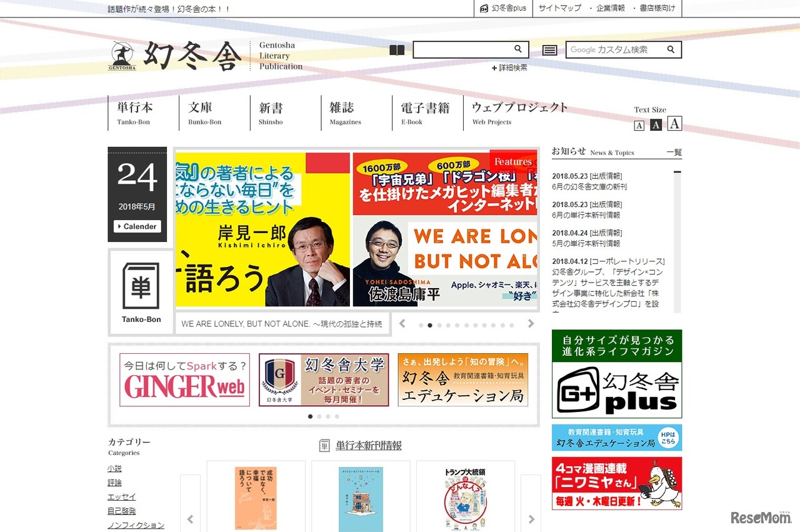Screen dimensions: 800x532
Task: Click the book icon beside the book search box
Action: (397, 50)
